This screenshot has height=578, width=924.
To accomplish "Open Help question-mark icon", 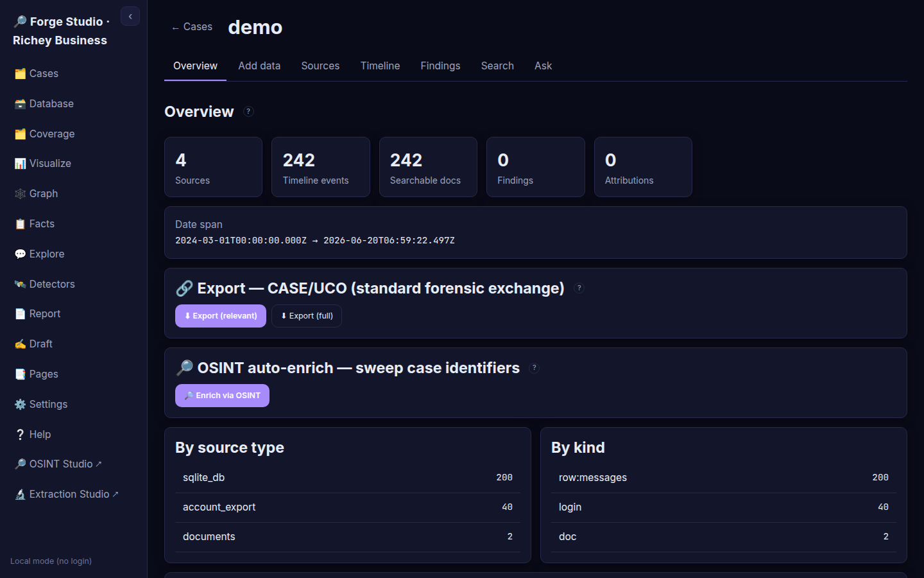I will tap(20, 435).
